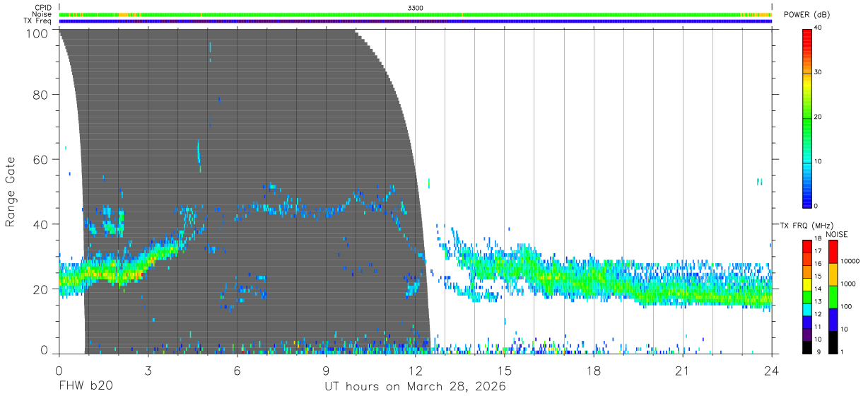Click the 12 tick on UT hours axis
The height and width of the screenshot is (401, 868).
415,370
